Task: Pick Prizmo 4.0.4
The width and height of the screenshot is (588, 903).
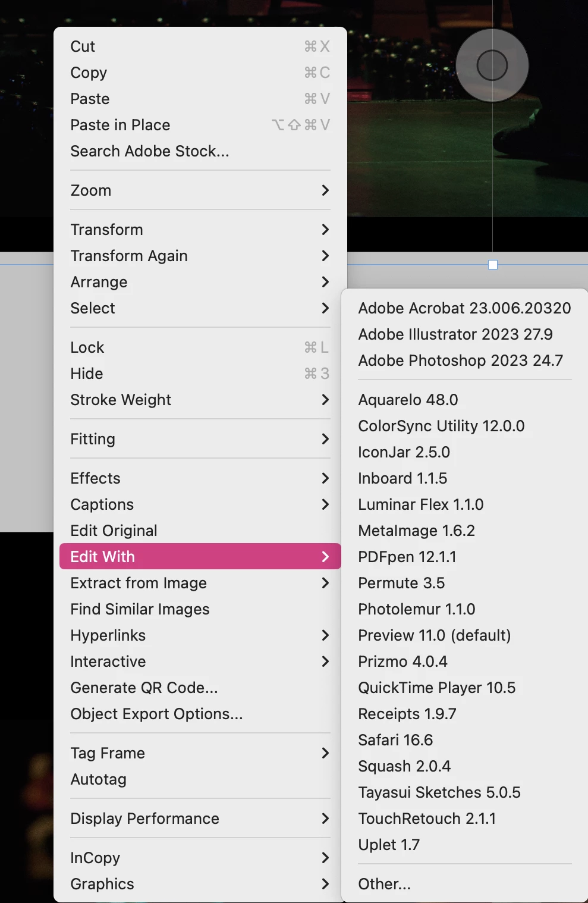Action: (x=465, y=661)
